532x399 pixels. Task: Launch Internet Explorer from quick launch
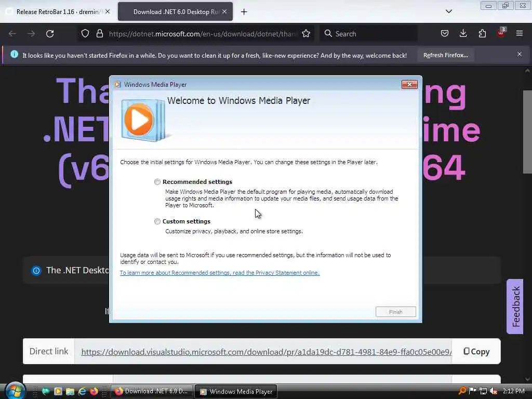point(82,391)
